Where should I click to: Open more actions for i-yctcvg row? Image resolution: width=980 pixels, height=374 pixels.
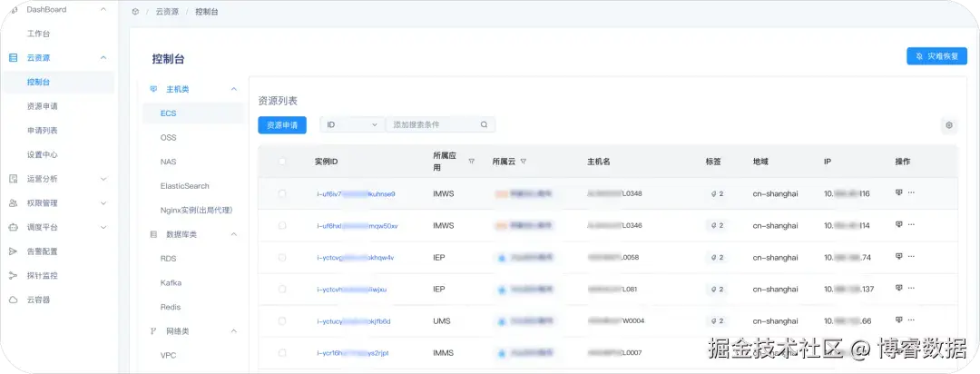coord(911,256)
